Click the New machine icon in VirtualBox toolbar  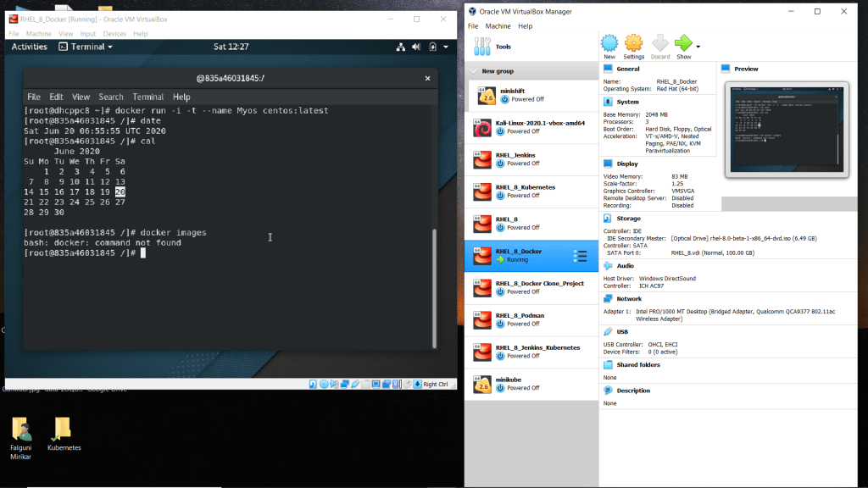(x=609, y=46)
